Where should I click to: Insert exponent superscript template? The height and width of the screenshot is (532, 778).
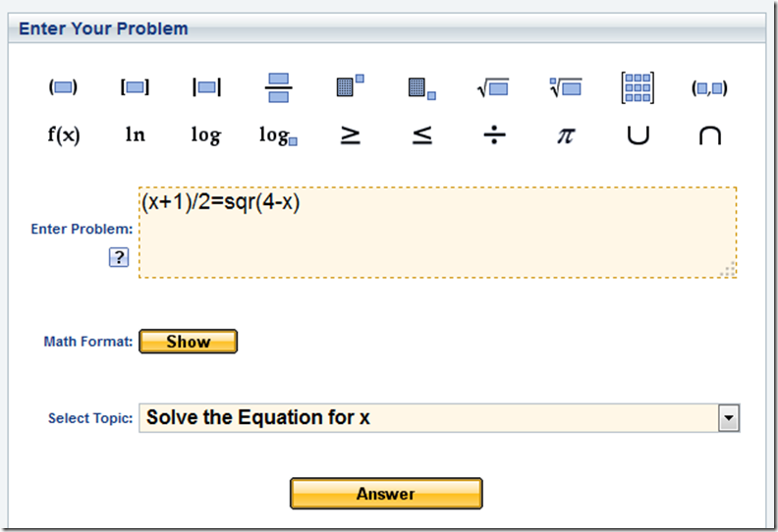350,86
